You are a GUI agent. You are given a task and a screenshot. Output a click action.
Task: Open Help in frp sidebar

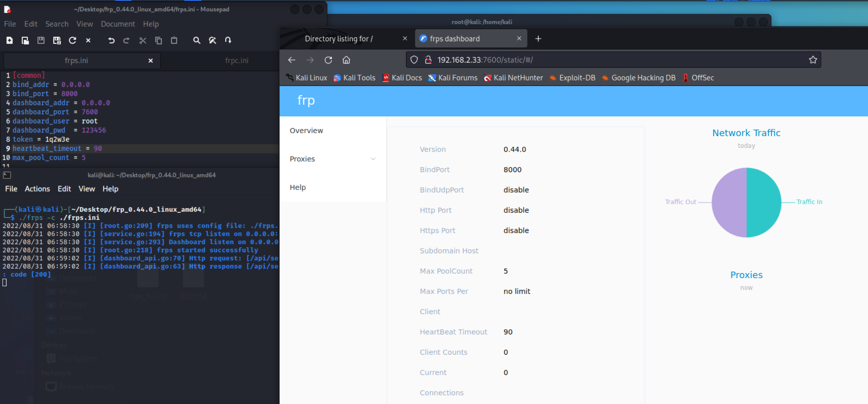point(297,187)
